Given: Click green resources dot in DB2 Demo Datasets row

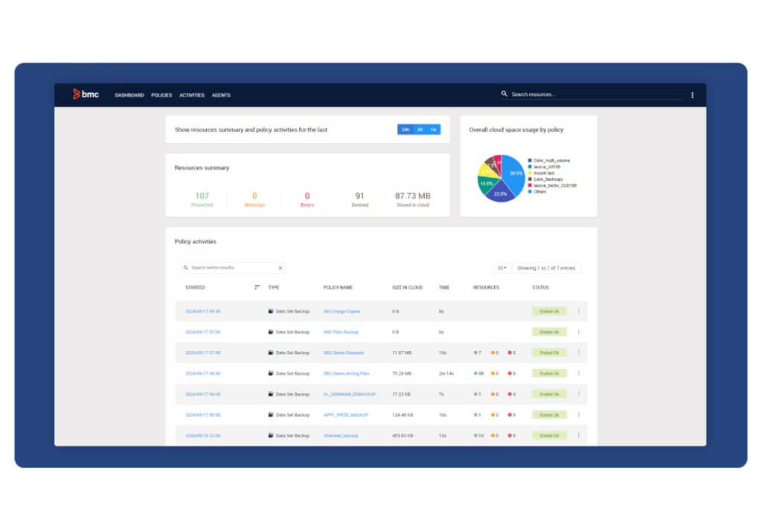Looking at the screenshot, I should pyautogui.click(x=476, y=353).
